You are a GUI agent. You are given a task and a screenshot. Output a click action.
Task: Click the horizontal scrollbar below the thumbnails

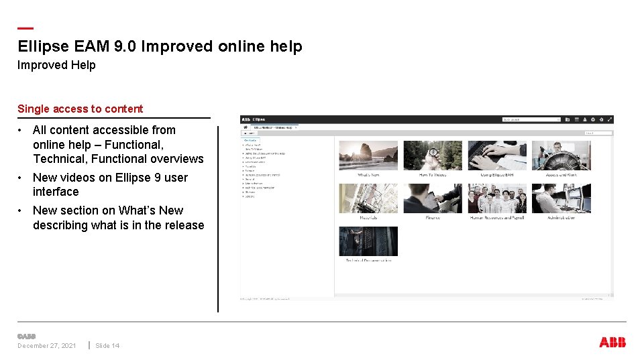tap(472, 295)
